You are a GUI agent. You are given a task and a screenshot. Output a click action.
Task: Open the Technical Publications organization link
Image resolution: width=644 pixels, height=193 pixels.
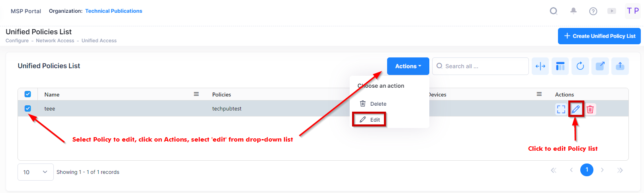point(114,11)
